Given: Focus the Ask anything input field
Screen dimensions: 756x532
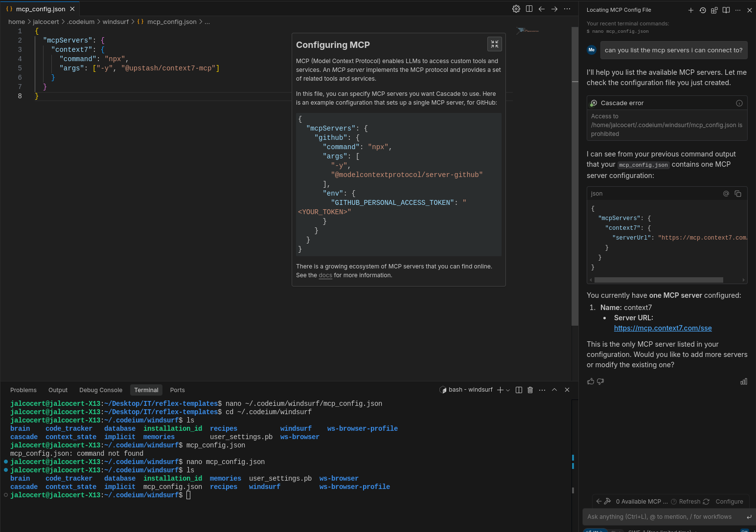Looking at the screenshot, I should pyautogui.click(x=660, y=517).
